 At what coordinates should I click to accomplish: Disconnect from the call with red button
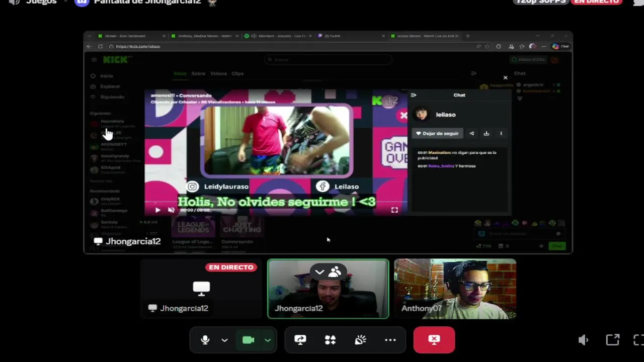434,340
